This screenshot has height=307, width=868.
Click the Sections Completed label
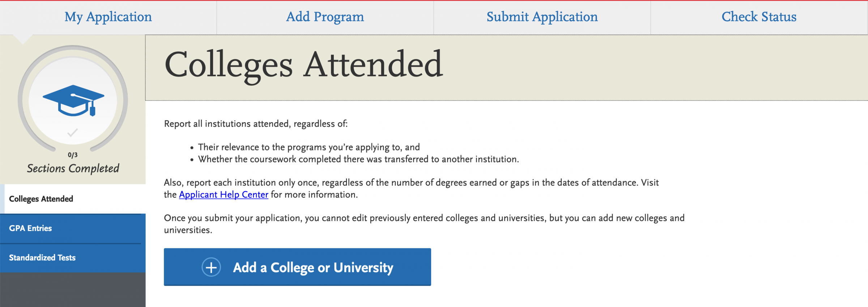[x=73, y=168]
